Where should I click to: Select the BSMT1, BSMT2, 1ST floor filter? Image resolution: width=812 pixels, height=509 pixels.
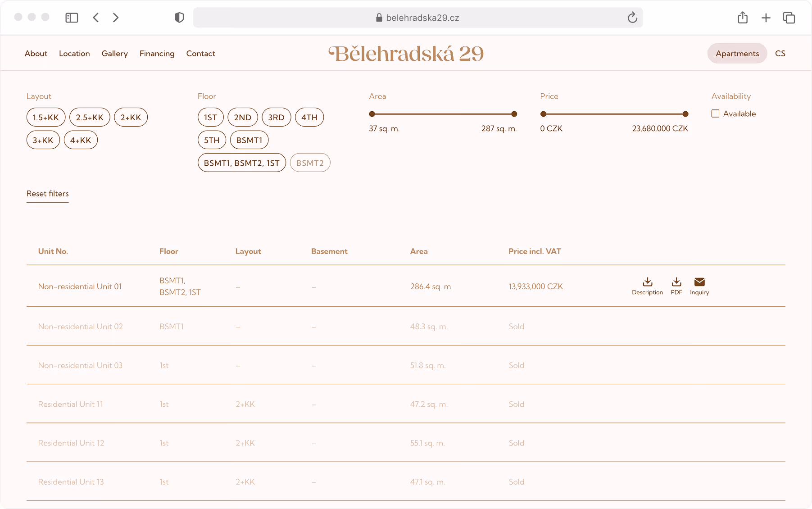click(242, 163)
